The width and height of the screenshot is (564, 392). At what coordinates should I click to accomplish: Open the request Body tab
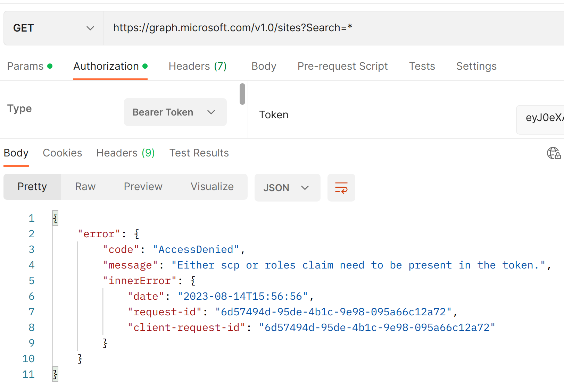[264, 66]
